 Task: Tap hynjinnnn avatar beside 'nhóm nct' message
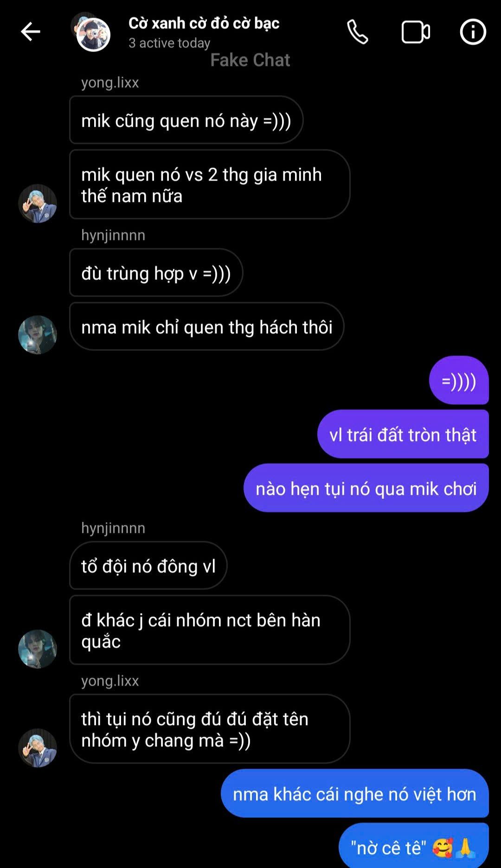pyautogui.click(x=38, y=649)
